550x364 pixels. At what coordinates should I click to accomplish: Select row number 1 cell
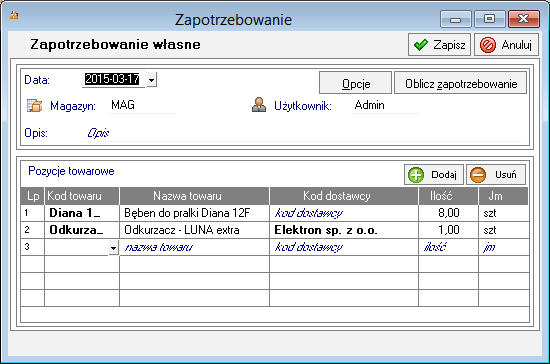pyautogui.click(x=33, y=213)
